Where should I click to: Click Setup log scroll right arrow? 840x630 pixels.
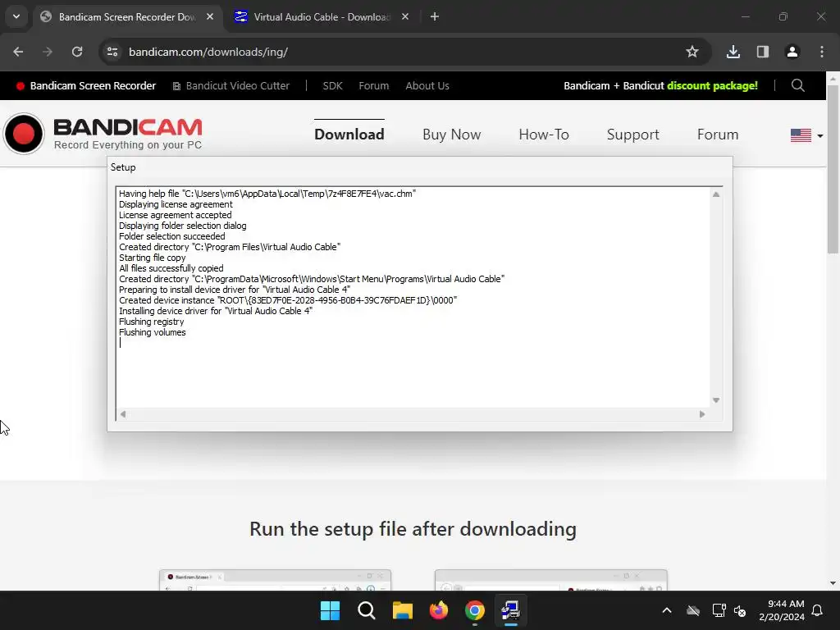702,414
